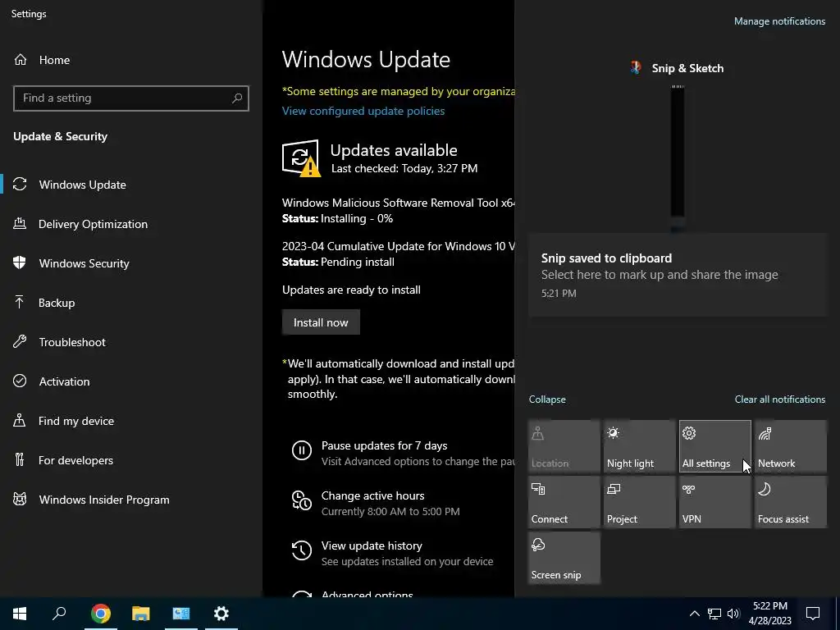Click Manage notifications link

click(779, 21)
